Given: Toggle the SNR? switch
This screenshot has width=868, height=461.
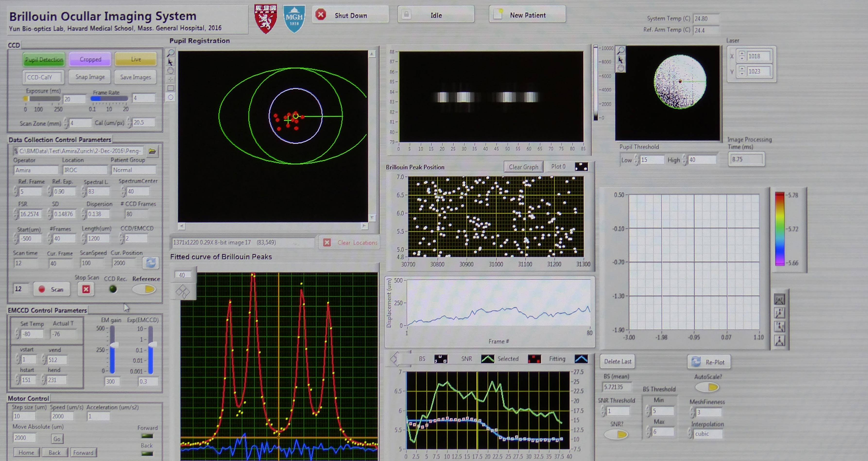Looking at the screenshot, I should [x=616, y=434].
